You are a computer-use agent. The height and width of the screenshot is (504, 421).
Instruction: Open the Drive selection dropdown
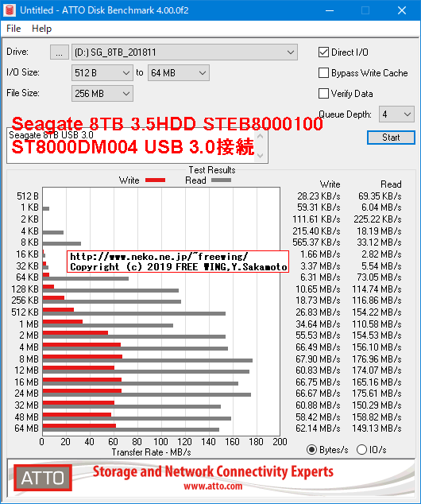tap(184, 52)
